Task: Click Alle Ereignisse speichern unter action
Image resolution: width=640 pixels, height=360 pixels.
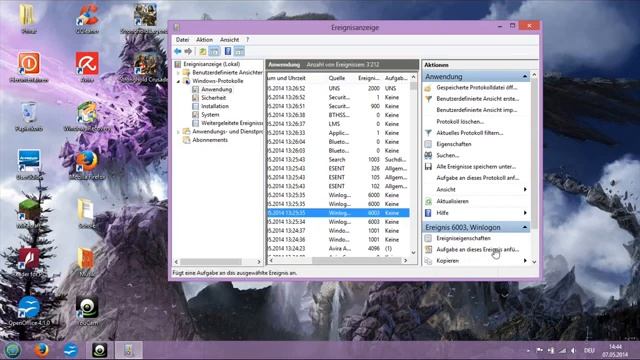Action: pyautogui.click(x=476, y=167)
